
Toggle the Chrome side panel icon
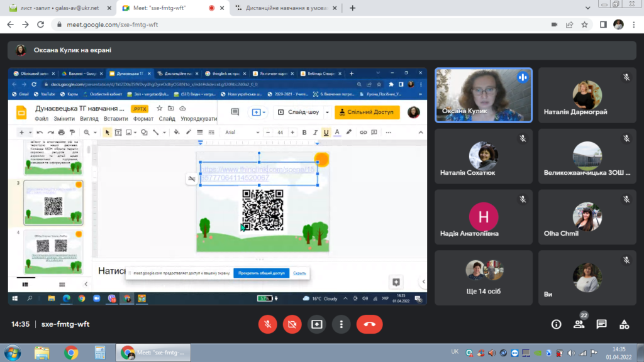[603, 25]
